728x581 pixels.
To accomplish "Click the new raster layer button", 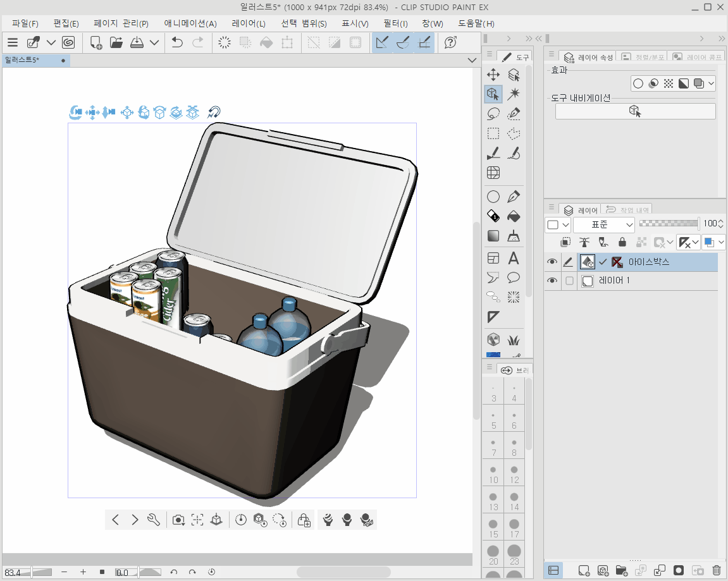I will click(x=584, y=570).
